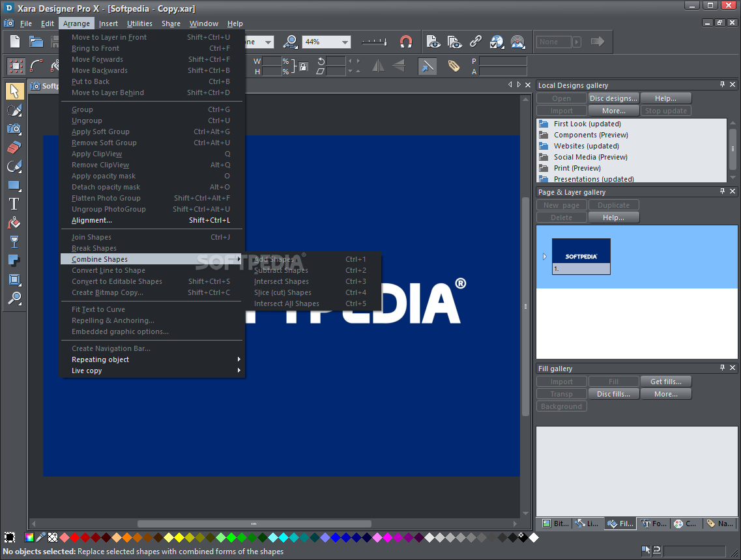
Task: Click the Open file folder icon
Action: [x=36, y=42]
